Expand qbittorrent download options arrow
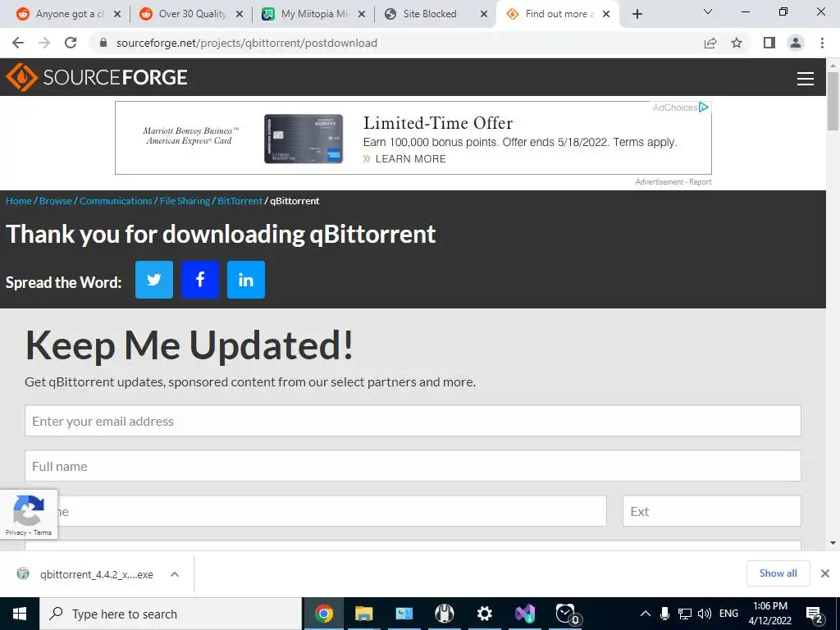Screen dimensions: 840x630 pyautogui.click(x=174, y=574)
